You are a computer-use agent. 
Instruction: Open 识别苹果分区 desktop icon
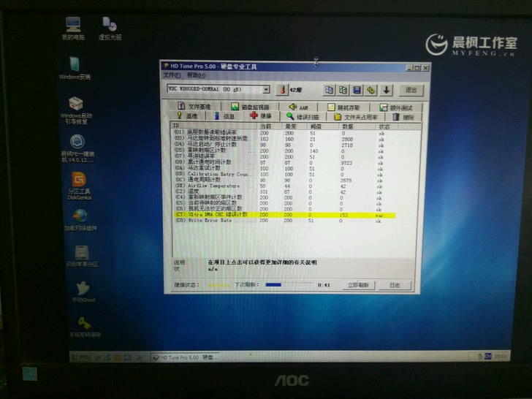coord(82,256)
